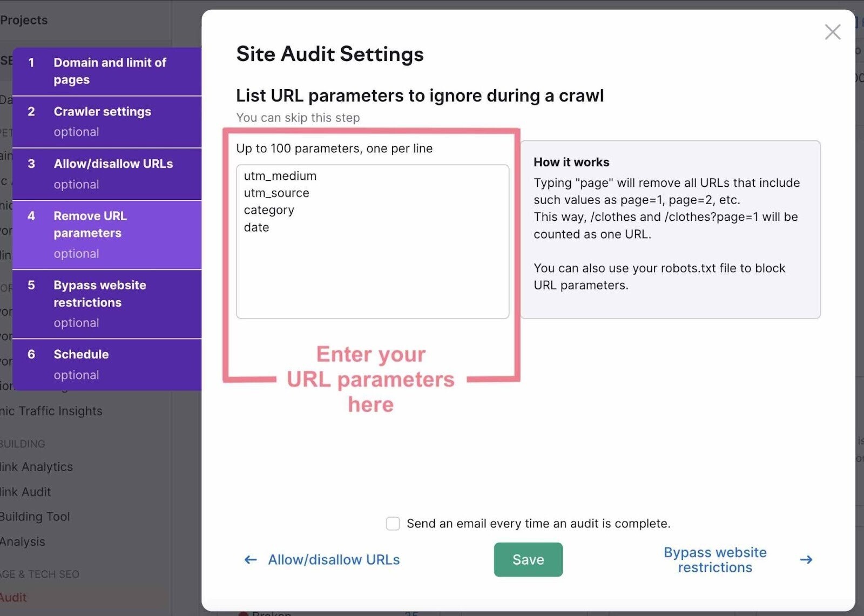Open Organic Traffic Insights in sidebar

coord(51,411)
